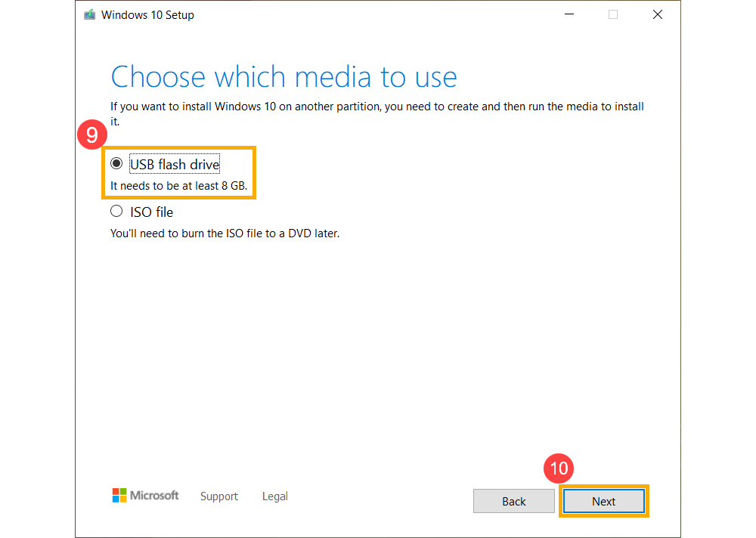This screenshot has width=756, height=538.
Task: Click the 'It needs to be at least 8 GB.' text
Action: 179,186
